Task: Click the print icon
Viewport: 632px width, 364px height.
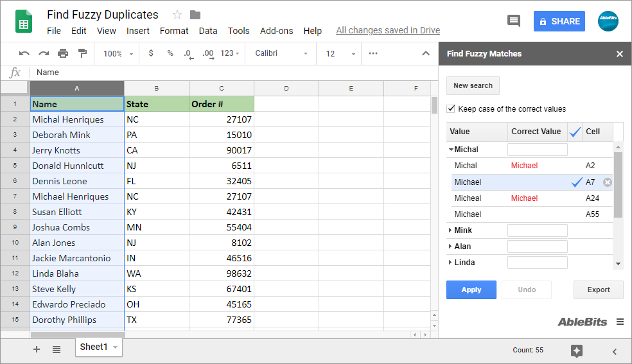Action: click(x=63, y=53)
